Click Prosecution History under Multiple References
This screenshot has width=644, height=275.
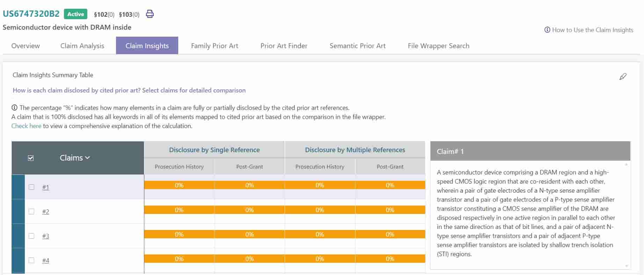pyautogui.click(x=320, y=166)
